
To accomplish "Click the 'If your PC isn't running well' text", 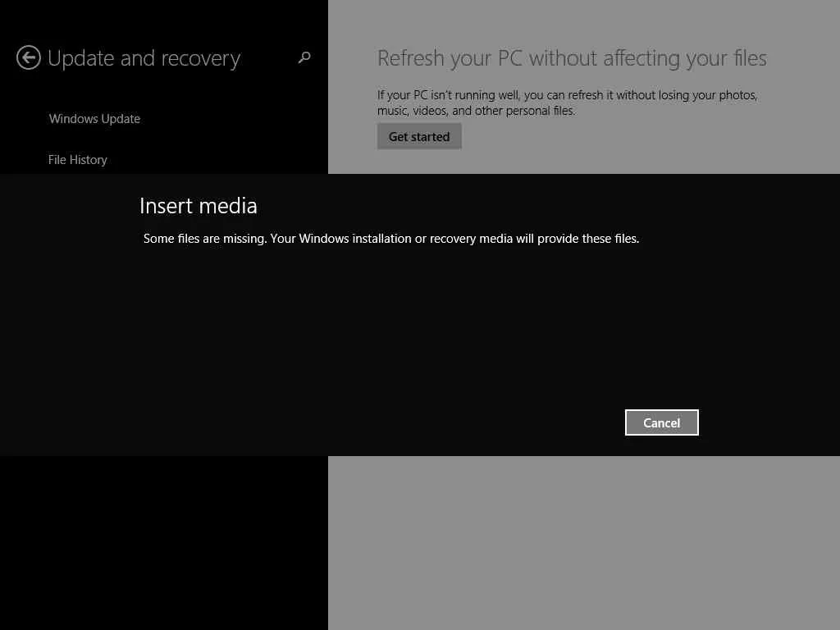I will (568, 103).
